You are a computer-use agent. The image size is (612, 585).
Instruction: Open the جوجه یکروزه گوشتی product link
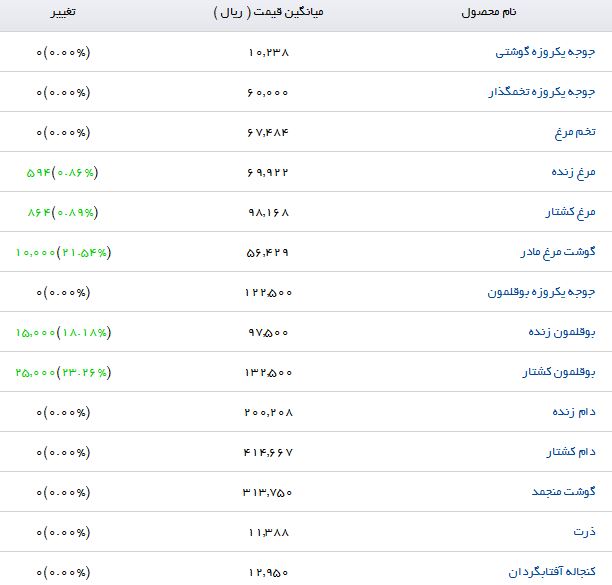pos(545,52)
